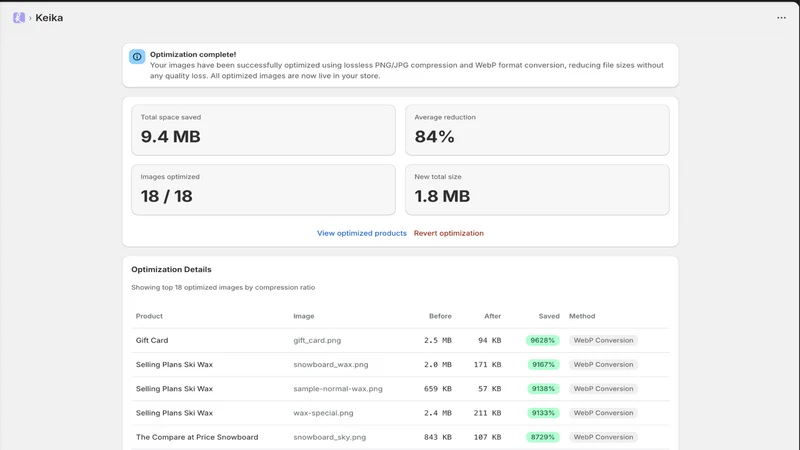Click the 211 KB after size value
Image resolution: width=800 pixels, height=450 pixels.
tap(487, 413)
